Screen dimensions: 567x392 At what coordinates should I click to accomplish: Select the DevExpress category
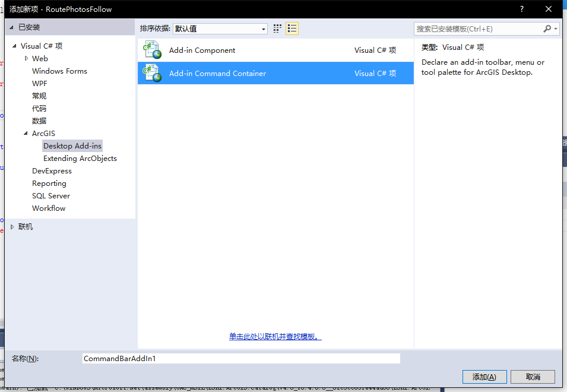[52, 170]
